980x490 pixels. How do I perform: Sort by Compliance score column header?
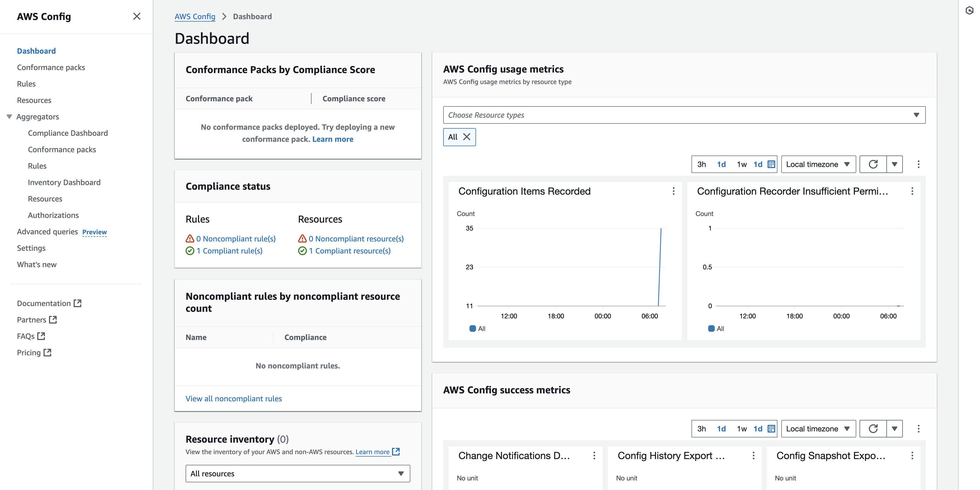pyautogui.click(x=354, y=99)
